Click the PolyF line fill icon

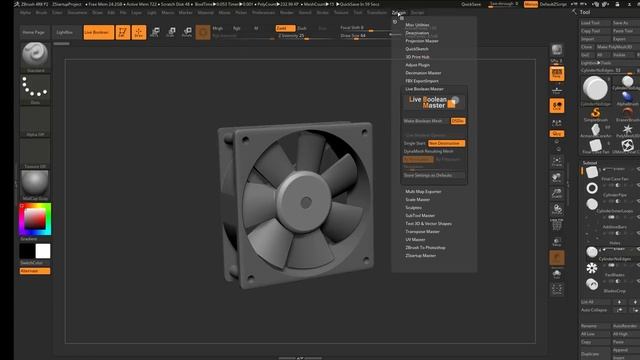point(557,225)
